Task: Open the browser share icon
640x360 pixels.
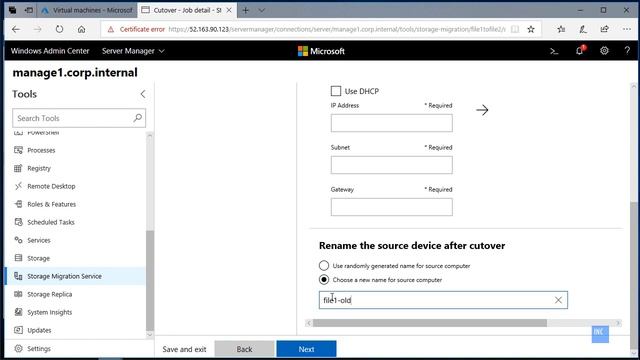Action: [x=604, y=29]
